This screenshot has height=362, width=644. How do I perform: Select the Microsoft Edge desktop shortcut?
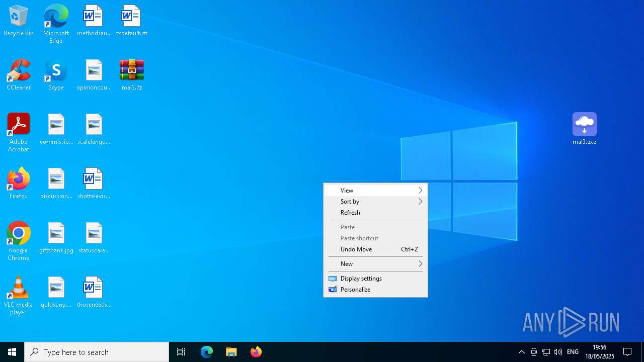pyautogui.click(x=56, y=24)
